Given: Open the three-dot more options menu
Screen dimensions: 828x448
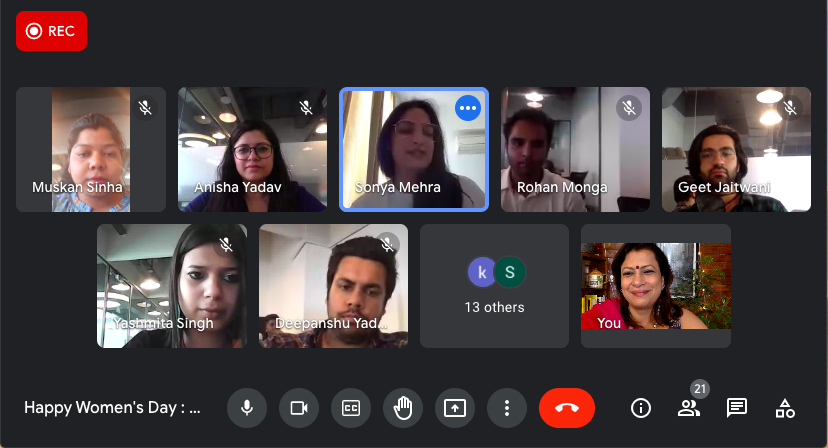Looking at the screenshot, I should pyautogui.click(x=507, y=408).
